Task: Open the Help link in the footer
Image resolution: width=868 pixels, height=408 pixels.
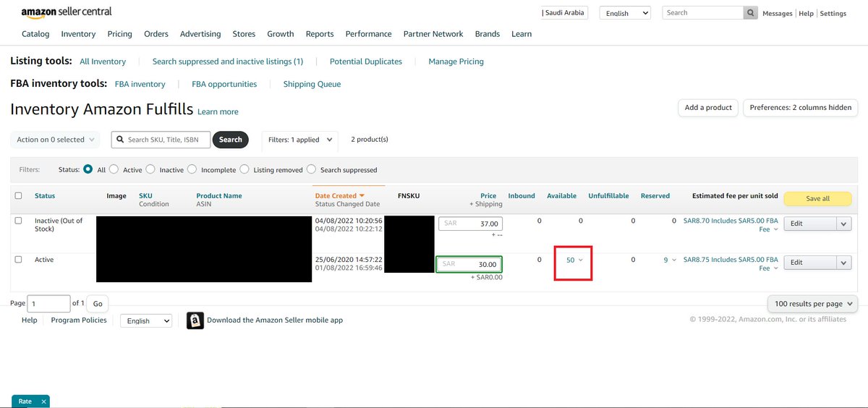Action: 30,320
